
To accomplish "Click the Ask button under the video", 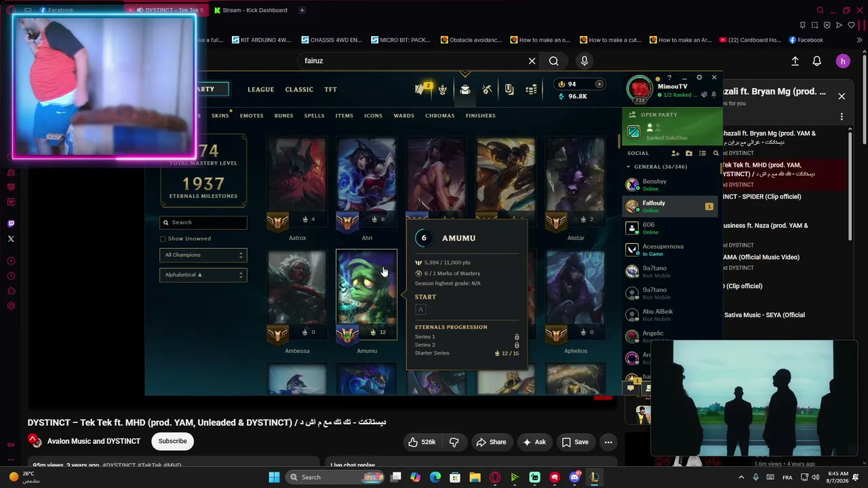I will 534,442.
